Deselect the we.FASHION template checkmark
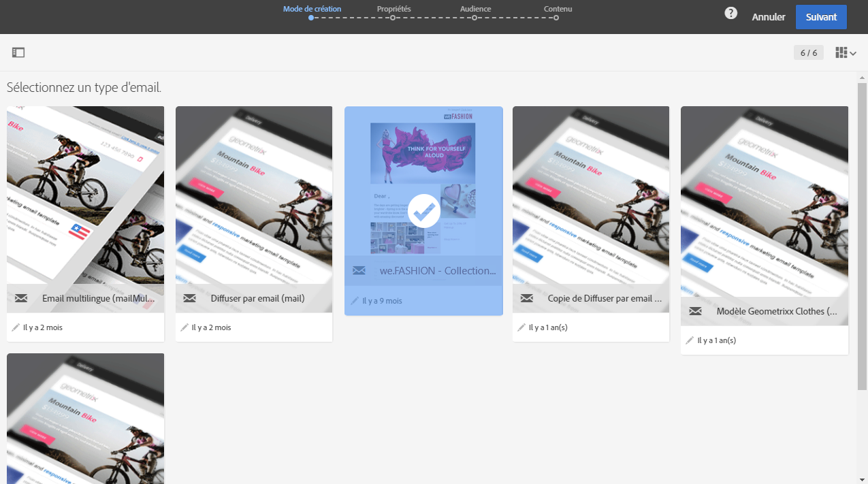The height and width of the screenshot is (484, 868). click(424, 211)
